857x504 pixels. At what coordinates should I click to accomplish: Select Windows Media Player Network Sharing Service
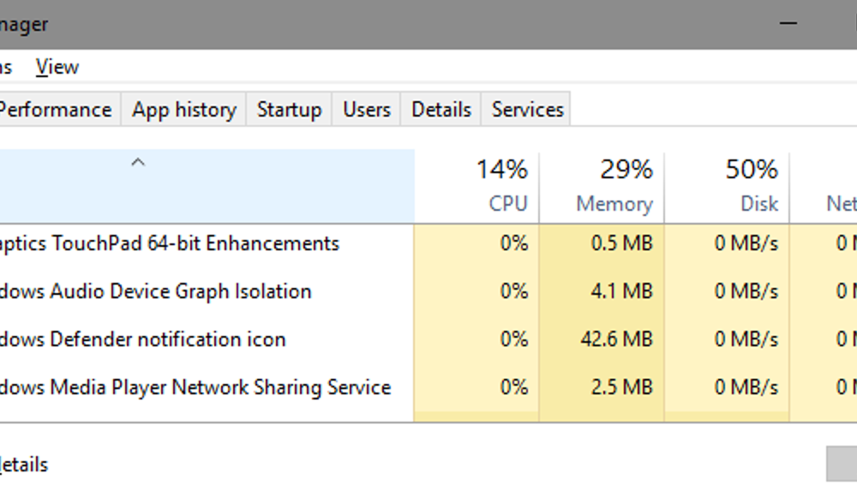195,387
